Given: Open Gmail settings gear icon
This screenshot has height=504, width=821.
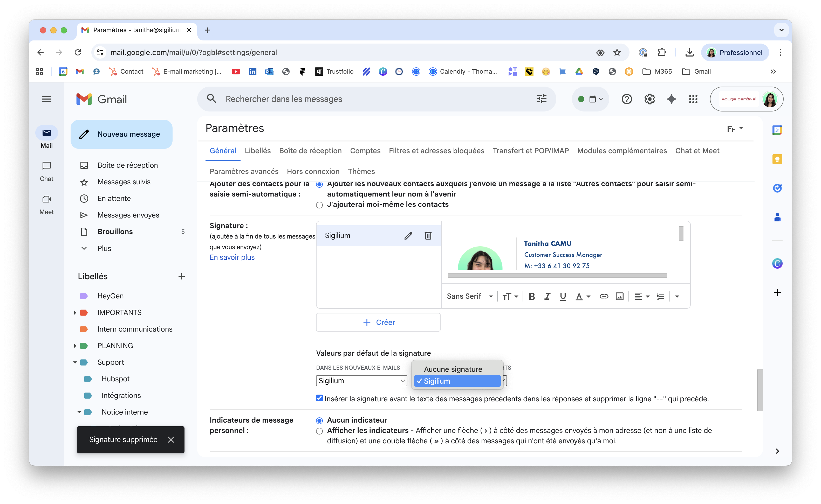Looking at the screenshot, I should pos(649,99).
